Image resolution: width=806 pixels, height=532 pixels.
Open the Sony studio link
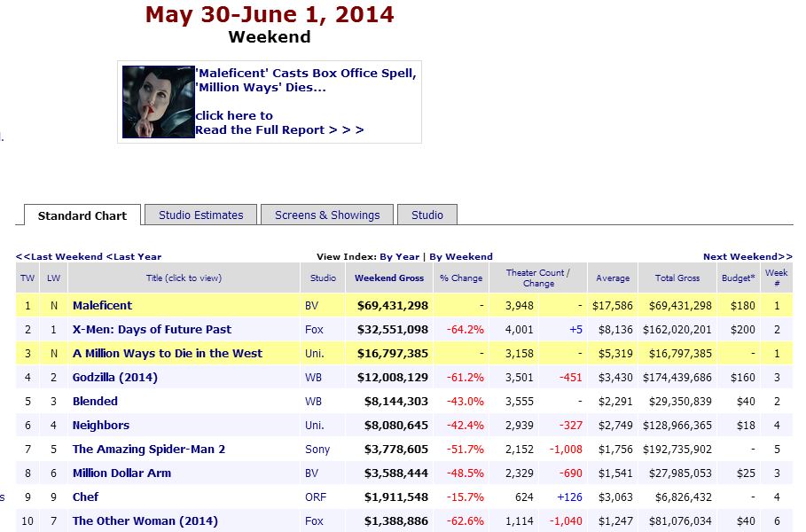(317, 449)
